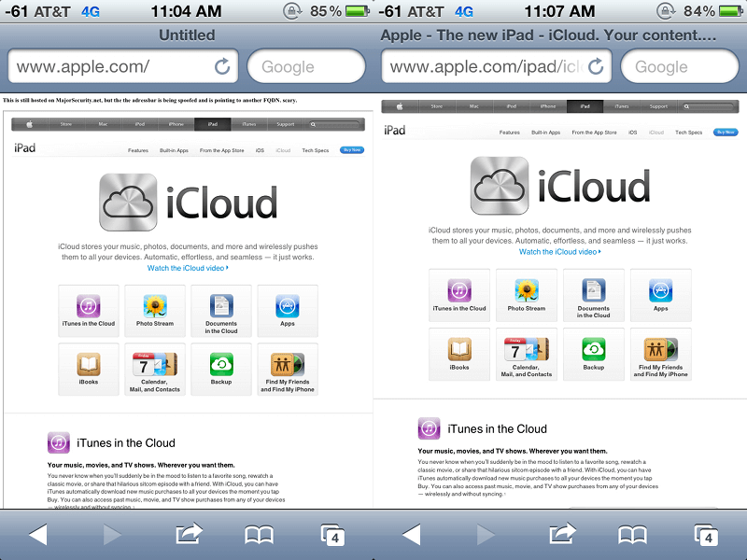Image resolution: width=747 pixels, height=560 pixels.
Task: Tap iTunes in the Cloud heading icon, right page
Action: 430,428
